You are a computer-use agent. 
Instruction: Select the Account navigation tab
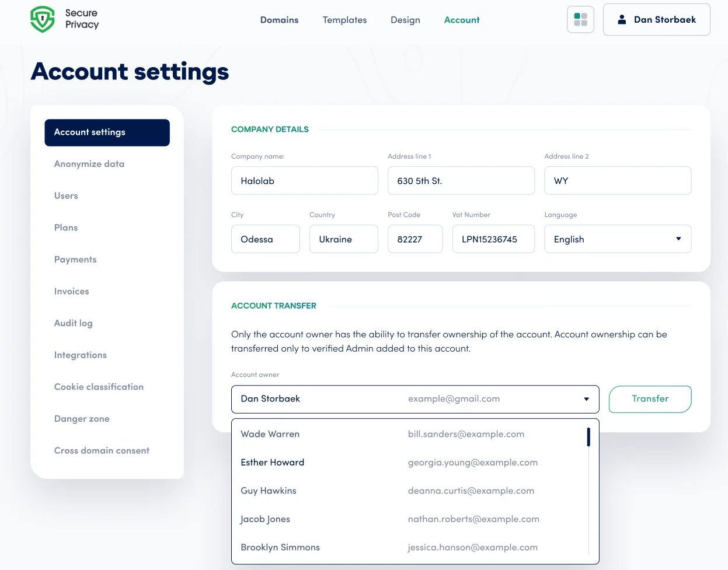tap(462, 20)
